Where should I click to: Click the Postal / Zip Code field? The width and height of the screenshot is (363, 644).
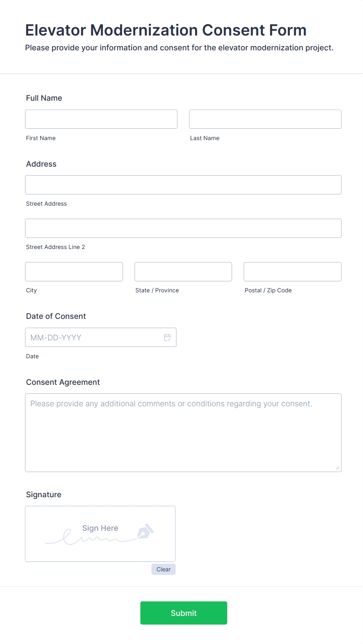click(x=292, y=271)
